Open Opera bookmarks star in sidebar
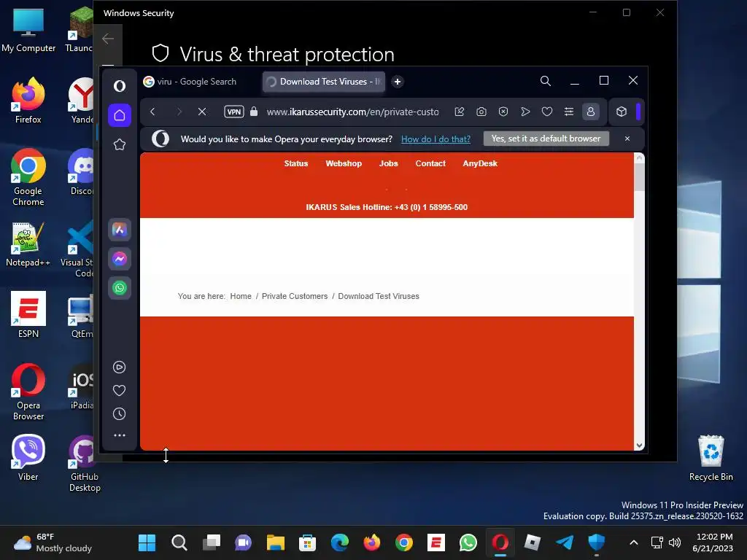The width and height of the screenshot is (747, 560). (x=119, y=145)
